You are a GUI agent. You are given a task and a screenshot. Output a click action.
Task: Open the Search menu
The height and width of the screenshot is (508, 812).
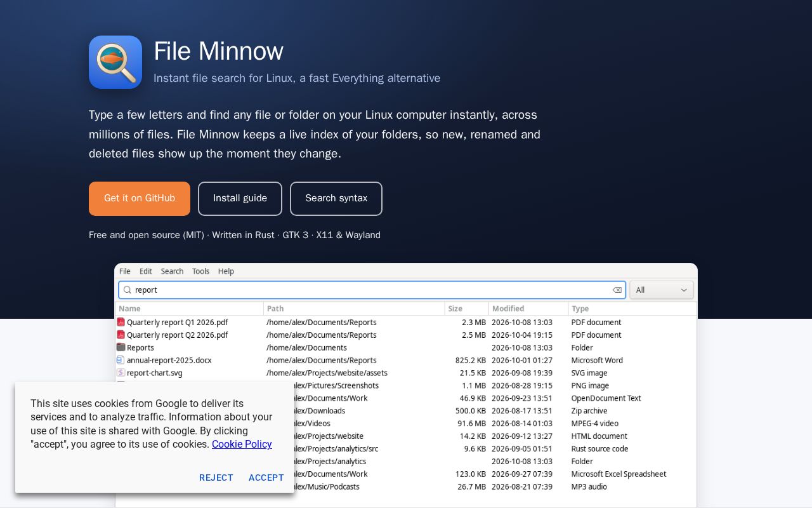(172, 271)
